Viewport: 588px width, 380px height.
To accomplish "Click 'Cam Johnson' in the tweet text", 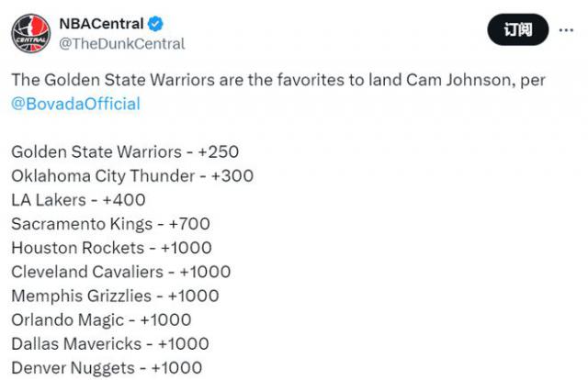I will coord(457,80).
